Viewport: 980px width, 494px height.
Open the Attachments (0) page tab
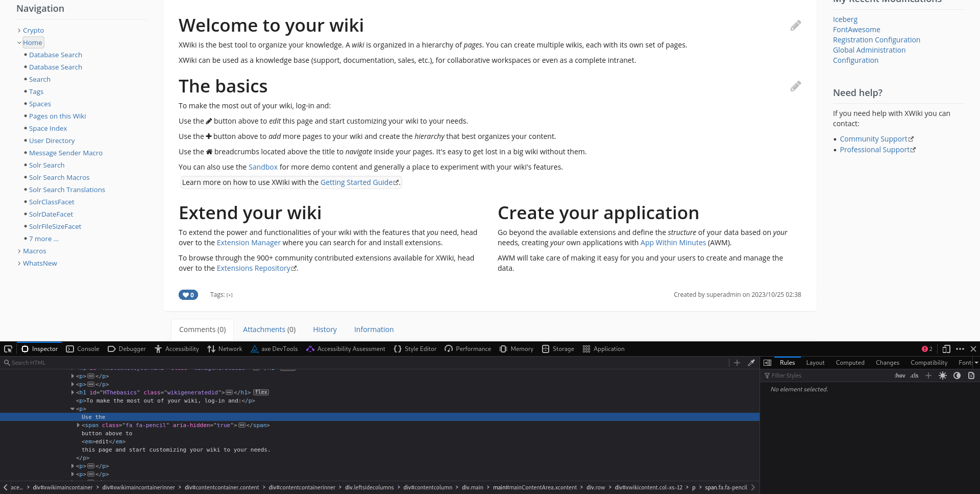click(x=269, y=330)
